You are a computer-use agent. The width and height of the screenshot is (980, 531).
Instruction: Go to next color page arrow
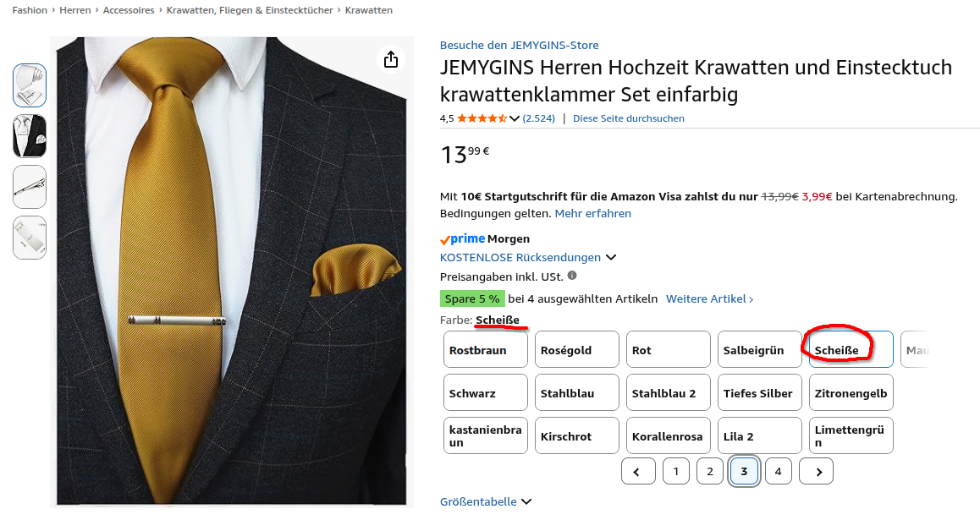point(816,471)
